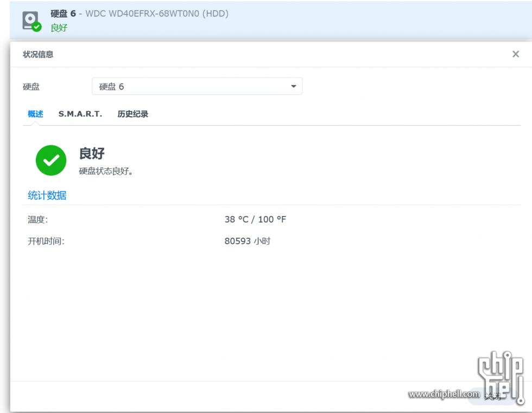Viewport: 532px width, 413px height.
Task: Click the 统计数据 section heading
Action: pos(47,195)
